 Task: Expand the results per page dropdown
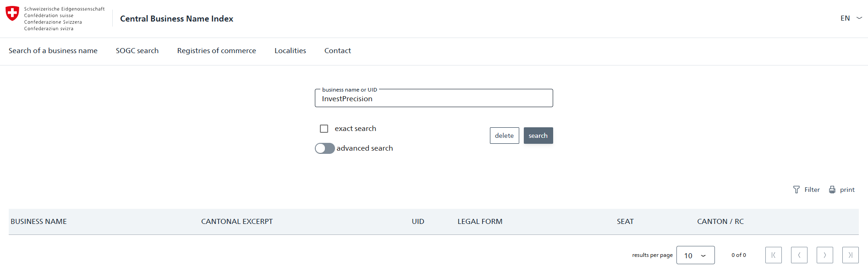click(695, 256)
